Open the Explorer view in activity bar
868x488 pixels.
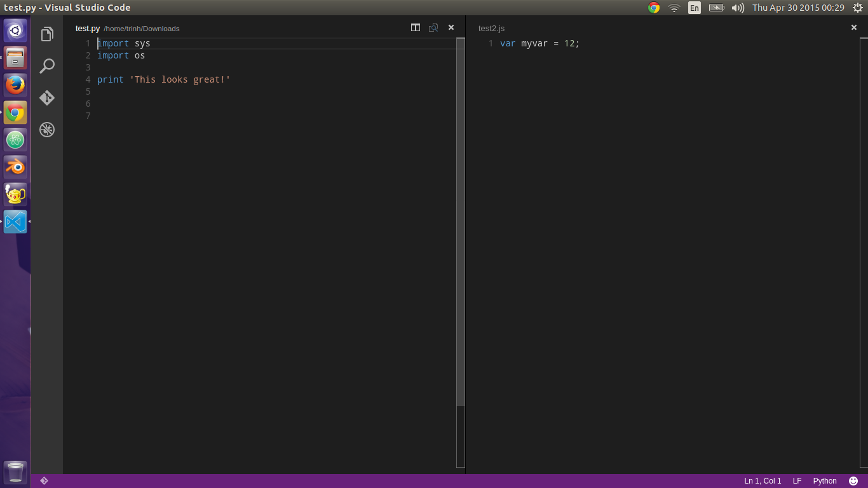[47, 34]
